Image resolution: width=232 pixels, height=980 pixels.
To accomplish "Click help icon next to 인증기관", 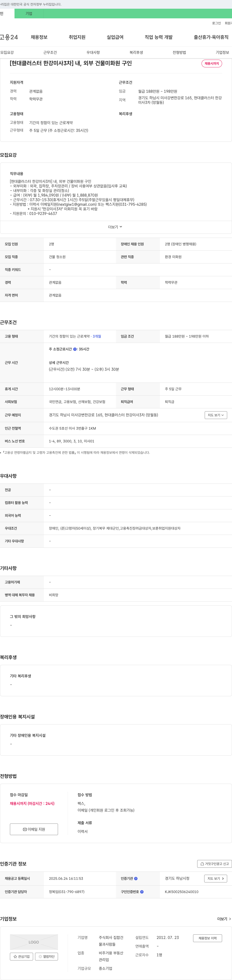I will 136,878.
